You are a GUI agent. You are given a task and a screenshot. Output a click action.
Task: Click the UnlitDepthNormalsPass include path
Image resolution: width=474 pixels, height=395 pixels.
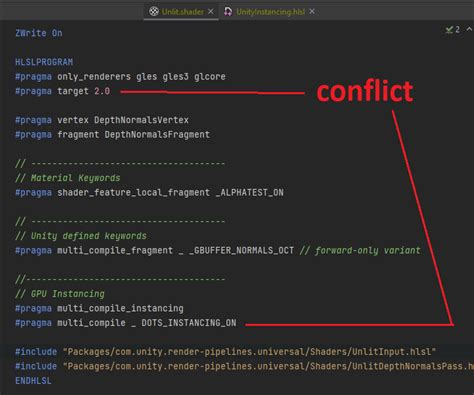pyautogui.click(x=268, y=366)
